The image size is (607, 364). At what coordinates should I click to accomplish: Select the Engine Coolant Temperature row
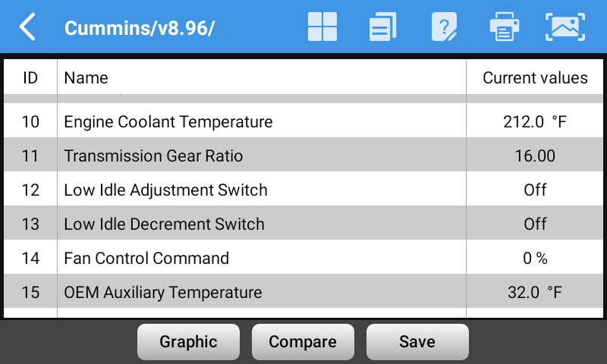168,121
